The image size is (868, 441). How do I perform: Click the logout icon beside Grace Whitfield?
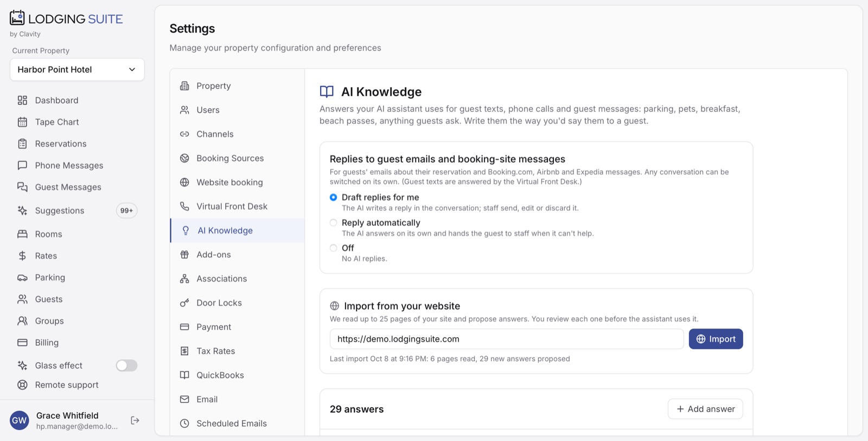[135, 420]
